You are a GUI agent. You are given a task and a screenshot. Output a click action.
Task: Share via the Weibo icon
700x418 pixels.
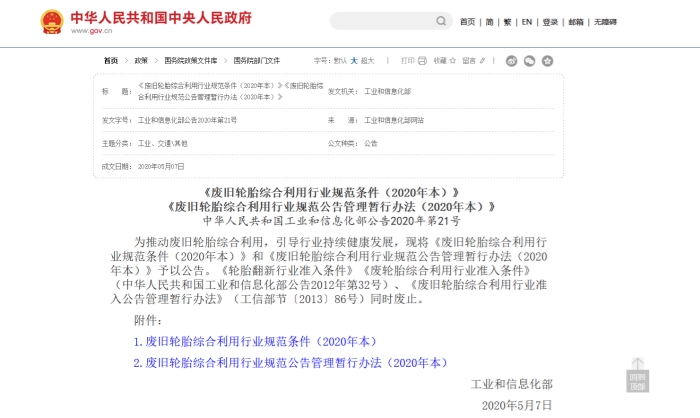tap(512, 61)
